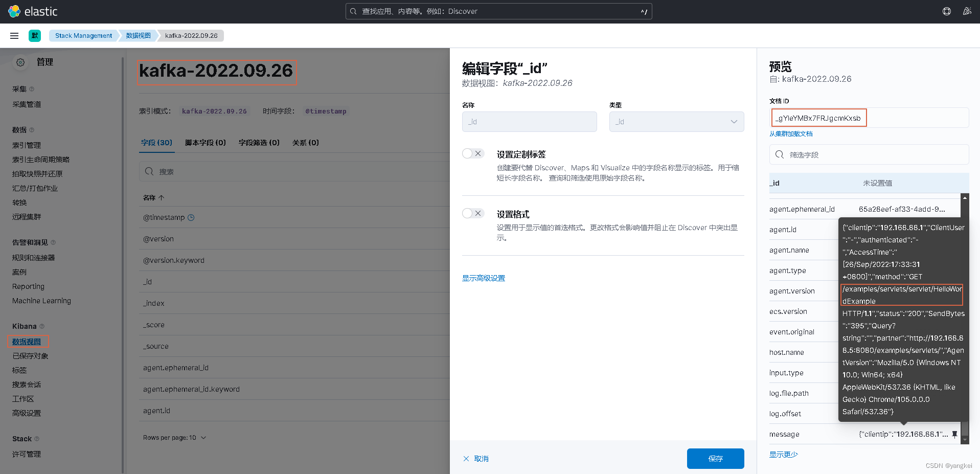Click the global search box
980x474 pixels.
(498, 11)
